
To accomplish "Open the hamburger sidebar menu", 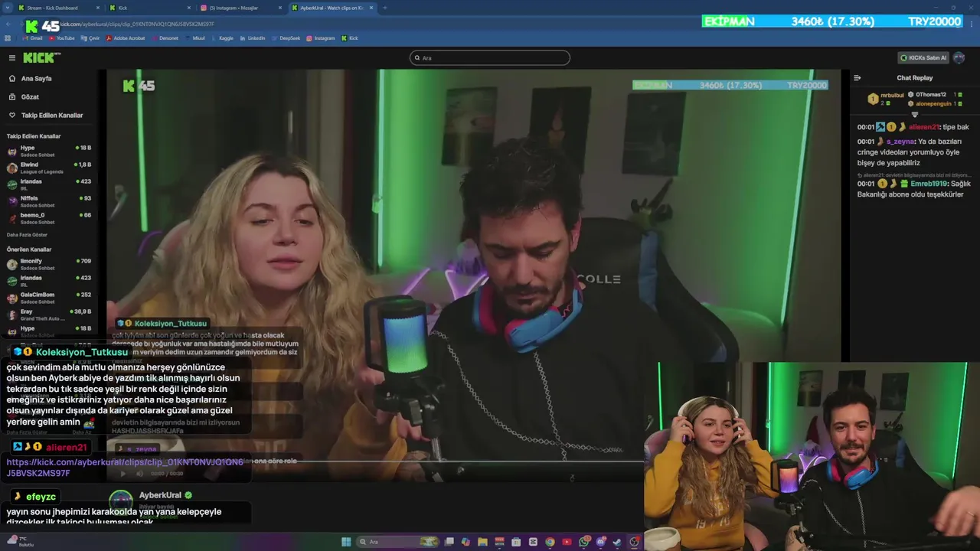I will [12, 58].
